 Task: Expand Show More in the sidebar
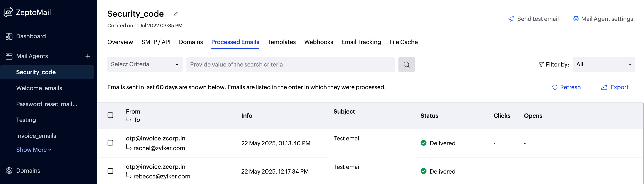click(34, 150)
